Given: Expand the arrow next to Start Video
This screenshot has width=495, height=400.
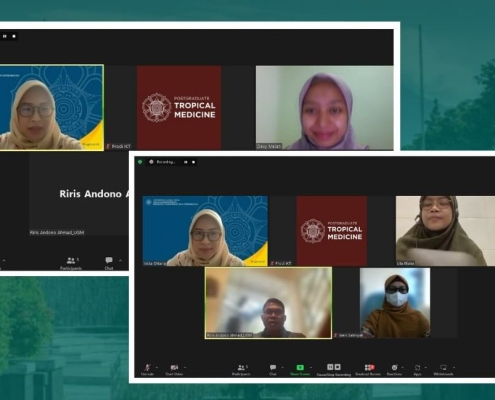Looking at the screenshot, I should (185, 367).
